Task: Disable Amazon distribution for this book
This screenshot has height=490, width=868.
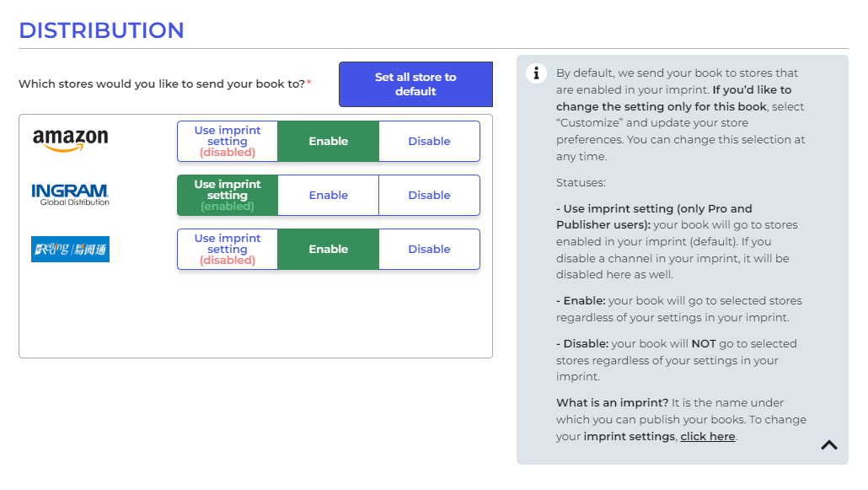Action: tap(429, 141)
